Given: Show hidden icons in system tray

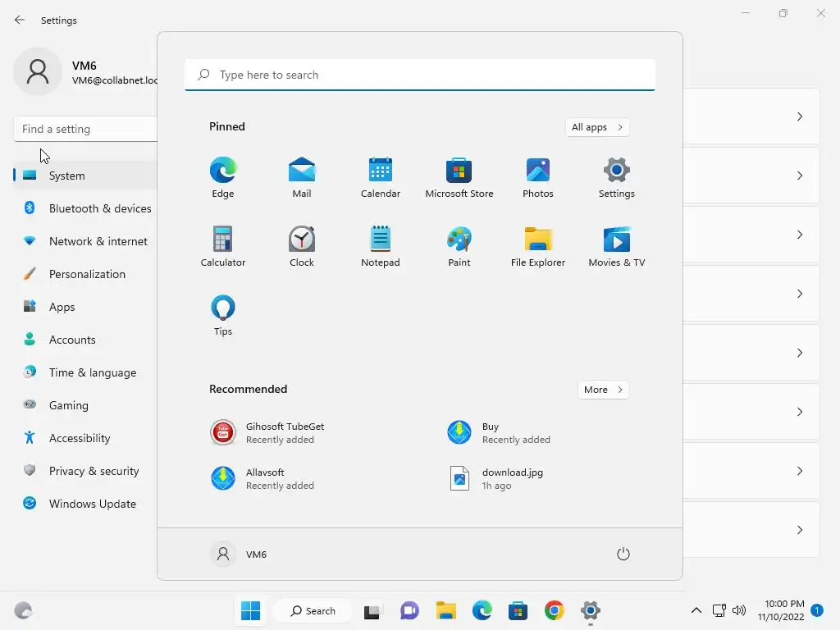Looking at the screenshot, I should 696,610.
